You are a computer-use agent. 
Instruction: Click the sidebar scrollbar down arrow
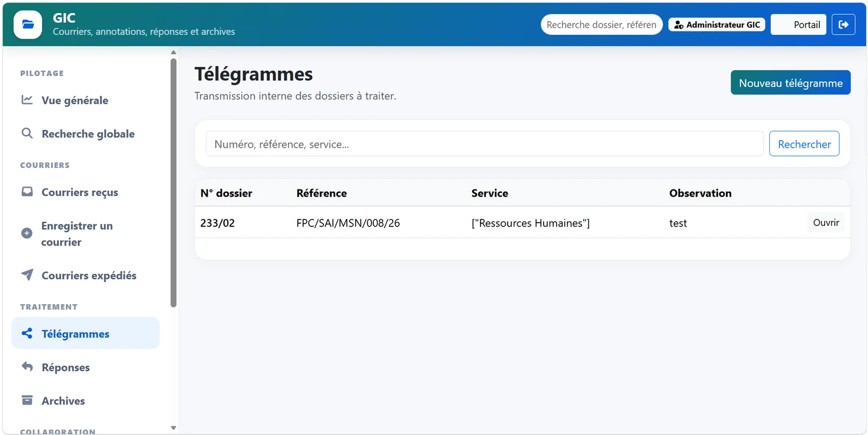[174, 428]
